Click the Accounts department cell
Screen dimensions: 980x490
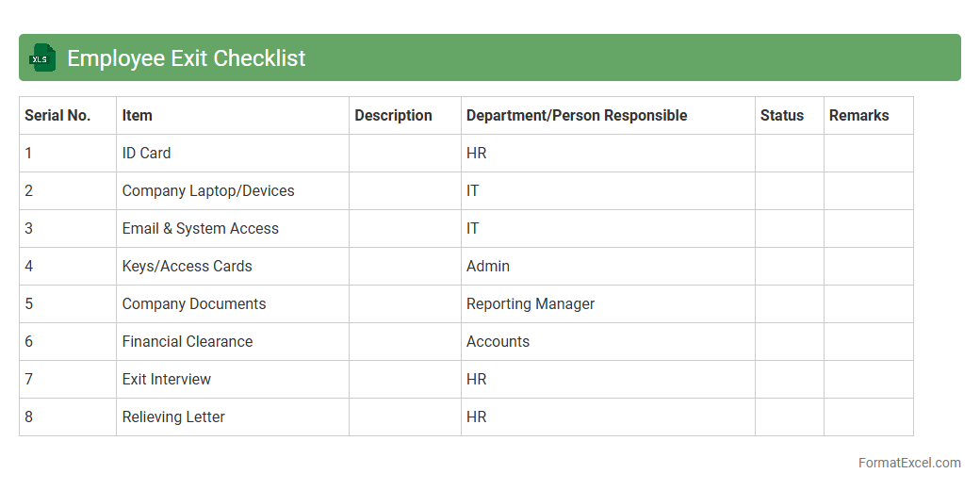(x=498, y=342)
